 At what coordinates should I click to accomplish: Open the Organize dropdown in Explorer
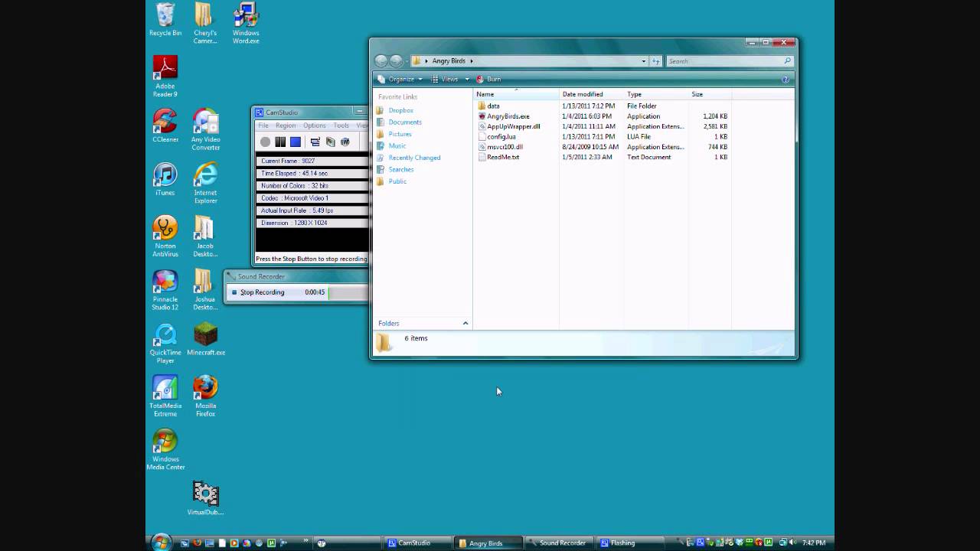pyautogui.click(x=400, y=80)
